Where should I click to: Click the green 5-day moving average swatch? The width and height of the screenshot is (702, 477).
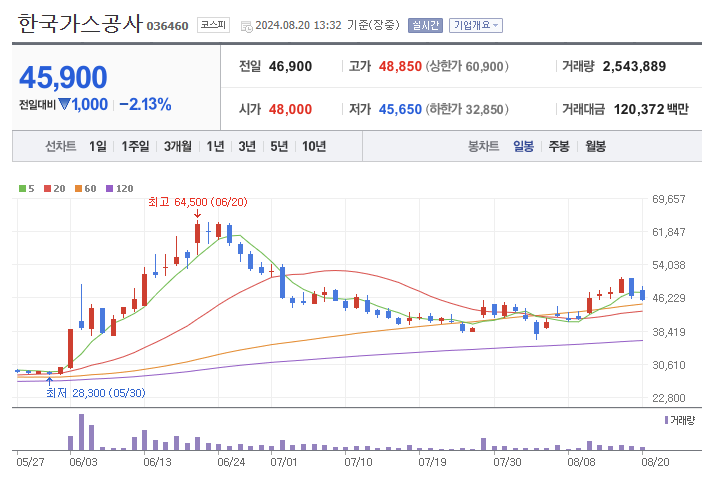pos(22,189)
